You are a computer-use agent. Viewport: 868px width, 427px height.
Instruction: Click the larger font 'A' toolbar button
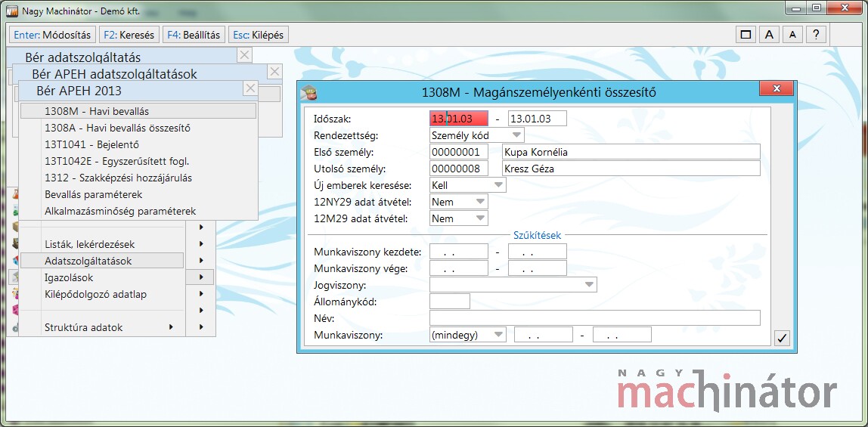coord(769,35)
